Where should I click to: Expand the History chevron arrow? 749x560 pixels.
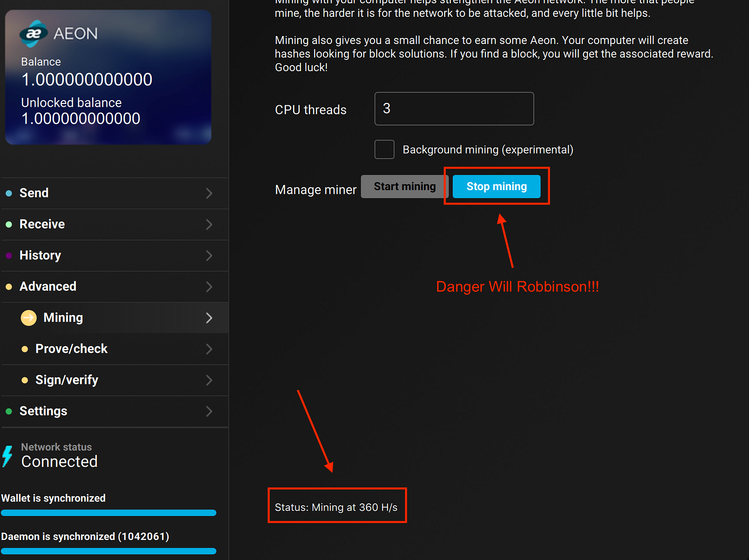point(209,256)
